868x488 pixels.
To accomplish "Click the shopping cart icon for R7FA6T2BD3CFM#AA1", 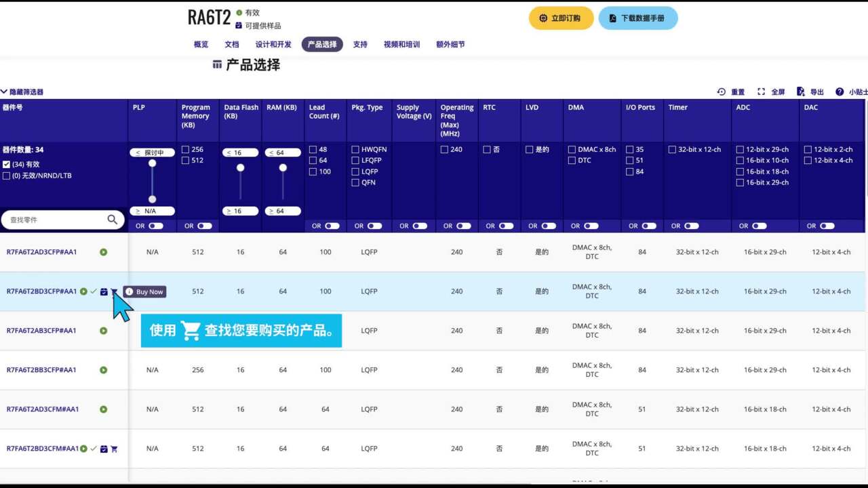I will [x=114, y=449].
